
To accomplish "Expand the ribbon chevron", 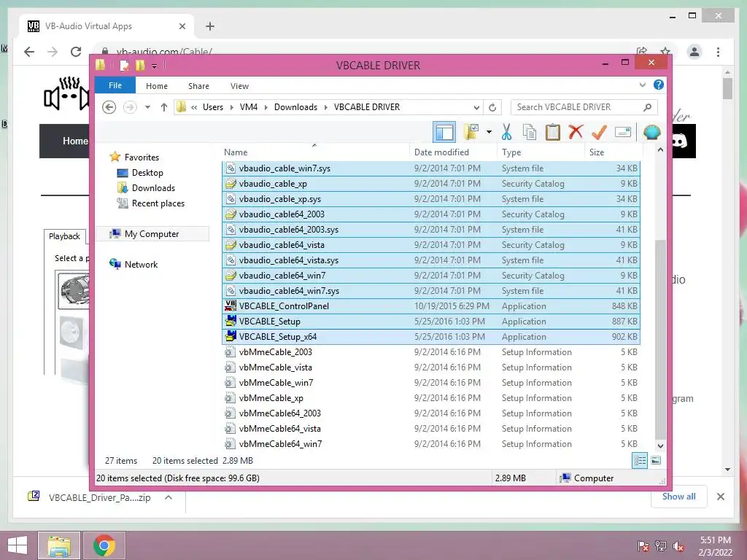I will coord(642,85).
